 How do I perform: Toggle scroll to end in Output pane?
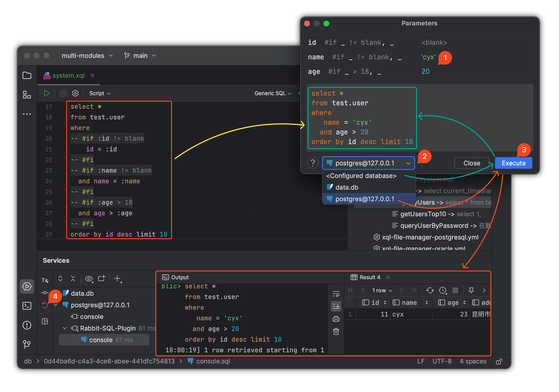point(336,306)
